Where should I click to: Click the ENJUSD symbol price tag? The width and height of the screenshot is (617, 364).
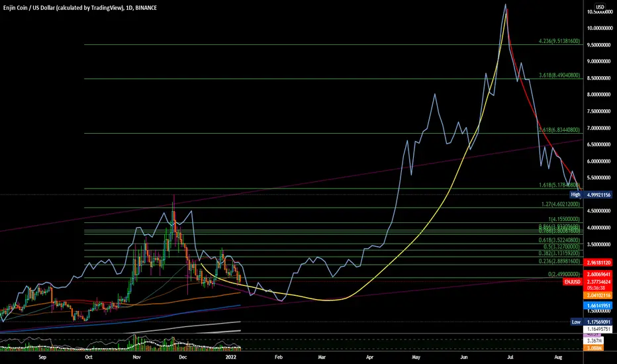pos(572,282)
